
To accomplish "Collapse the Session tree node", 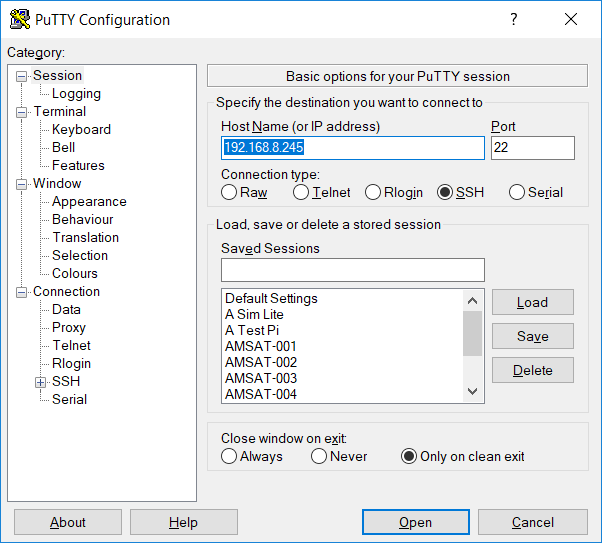I will (x=22, y=76).
